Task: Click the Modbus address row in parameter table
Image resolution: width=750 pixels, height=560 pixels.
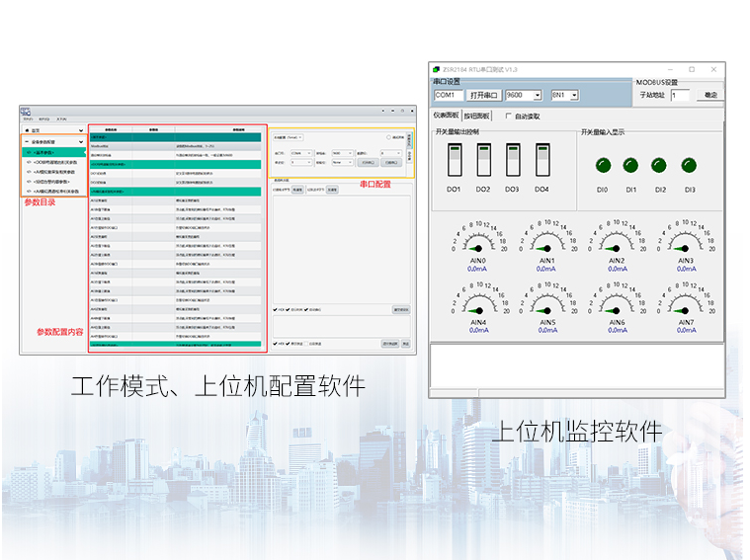Action: [176, 146]
